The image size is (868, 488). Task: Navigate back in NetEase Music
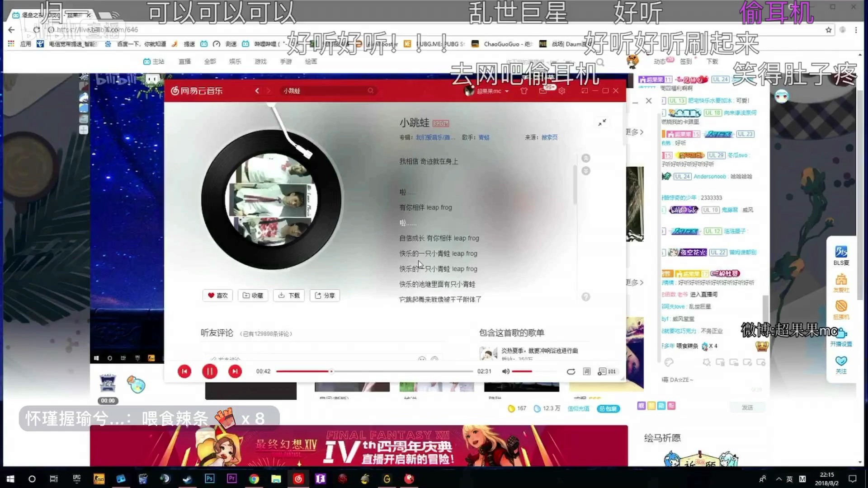(x=257, y=91)
